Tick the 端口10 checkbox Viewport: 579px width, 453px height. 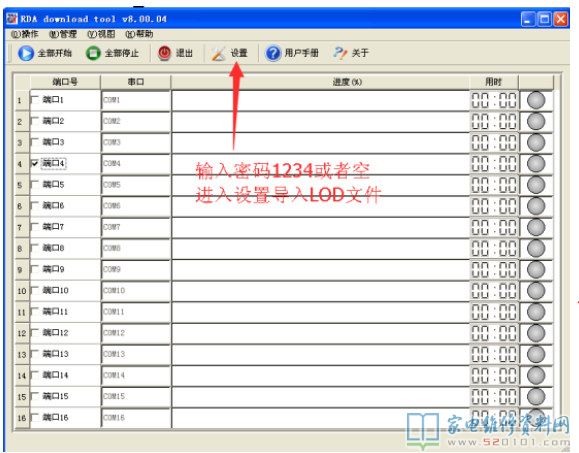(35, 290)
